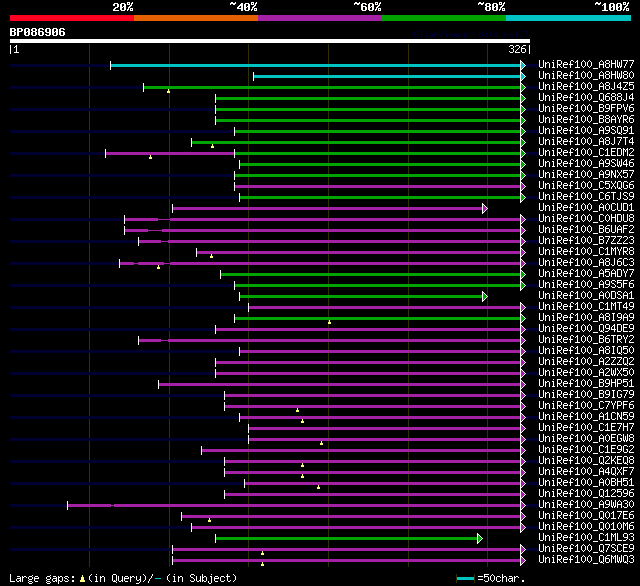Click the UniRef100_Q12596 text
Image resolution: width=640 pixels, height=586 pixels.
[586, 494]
